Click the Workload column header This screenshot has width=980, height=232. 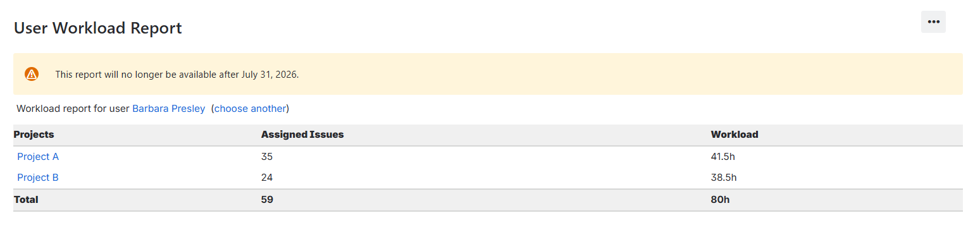(x=735, y=135)
